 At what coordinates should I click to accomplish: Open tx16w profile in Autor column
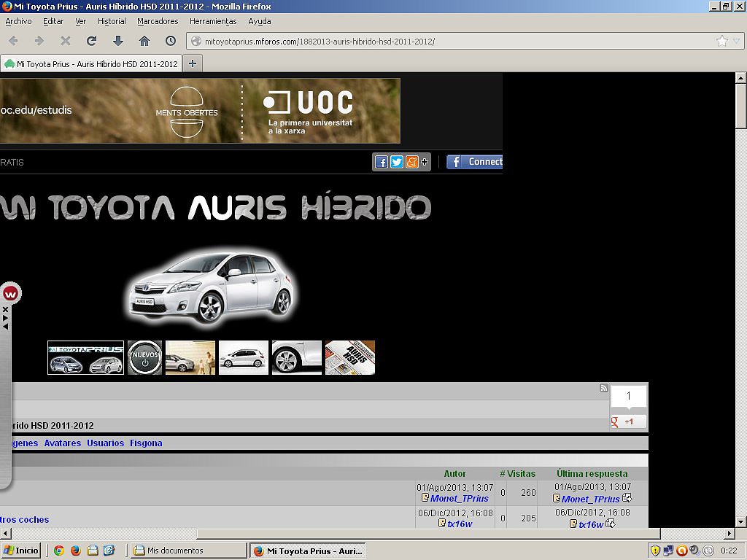[x=460, y=524]
